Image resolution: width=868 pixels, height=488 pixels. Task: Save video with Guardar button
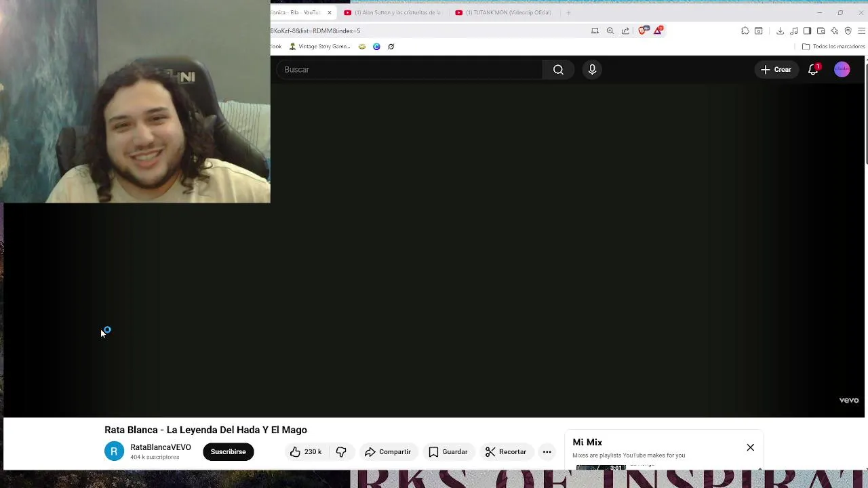click(448, 451)
